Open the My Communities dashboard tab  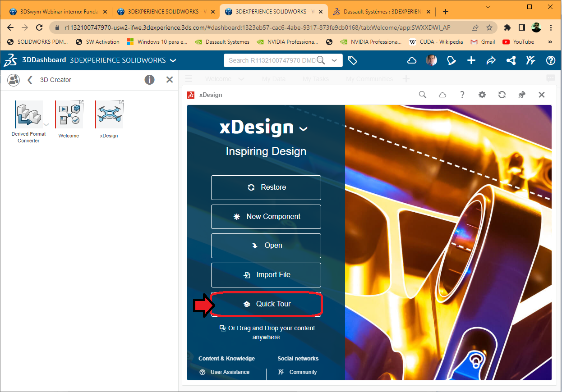369,79
